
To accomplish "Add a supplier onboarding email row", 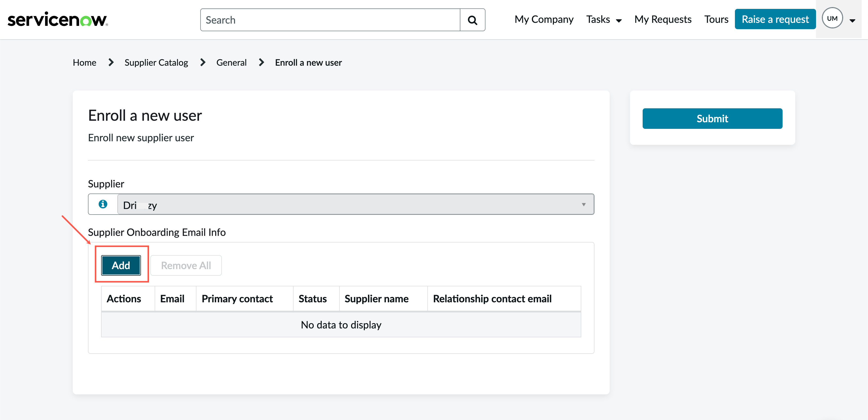I will coord(121,265).
